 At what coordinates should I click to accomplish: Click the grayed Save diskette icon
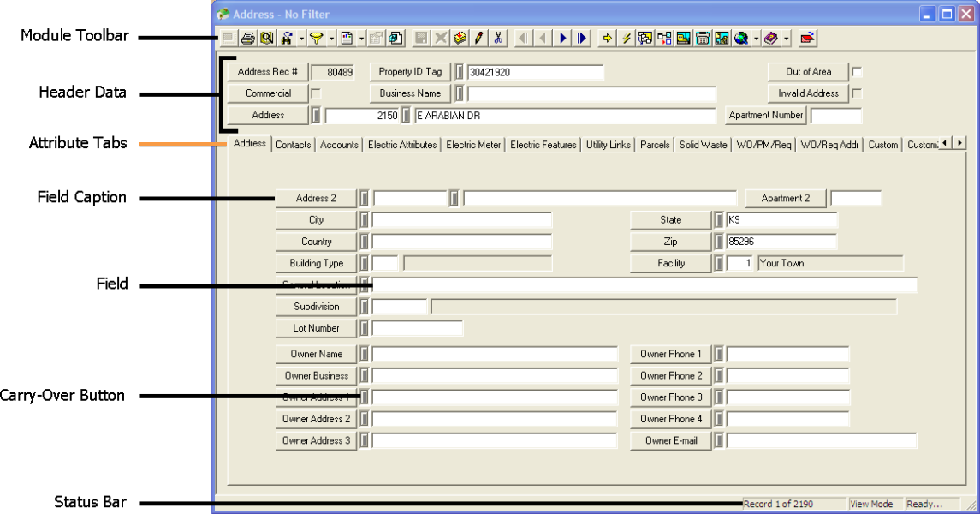[x=421, y=39]
